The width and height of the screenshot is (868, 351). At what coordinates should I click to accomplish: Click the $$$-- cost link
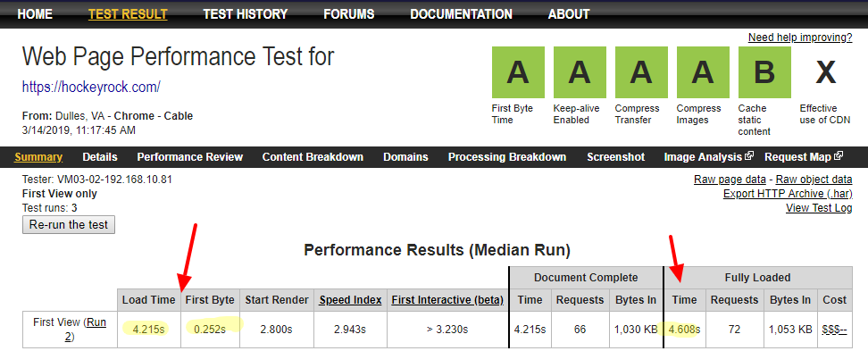click(x=835, y=330)
